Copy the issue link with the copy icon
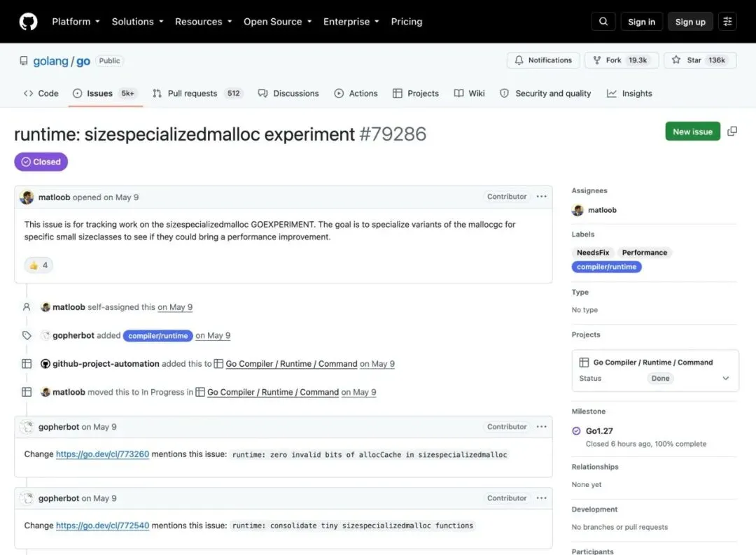756x555 pixels. (732, 131)
